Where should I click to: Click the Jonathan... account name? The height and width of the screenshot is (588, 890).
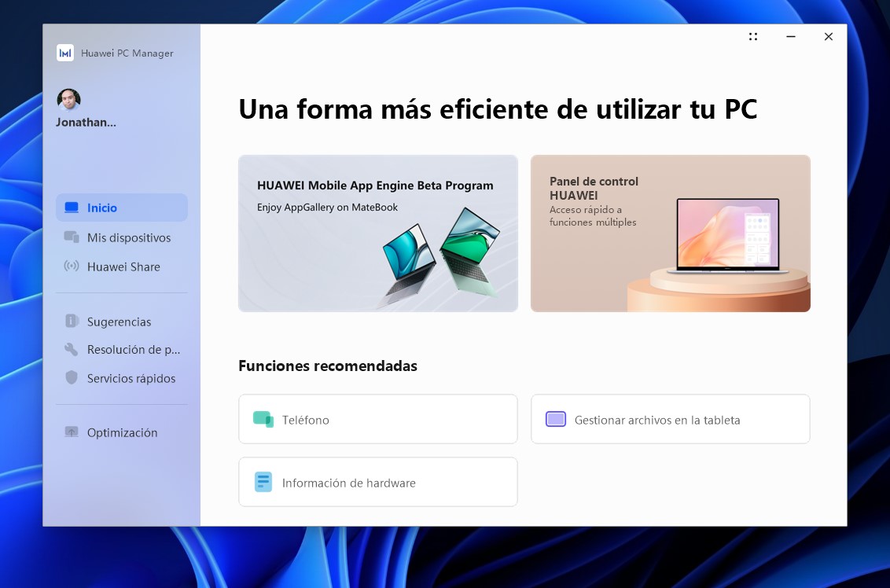[86, 123]
